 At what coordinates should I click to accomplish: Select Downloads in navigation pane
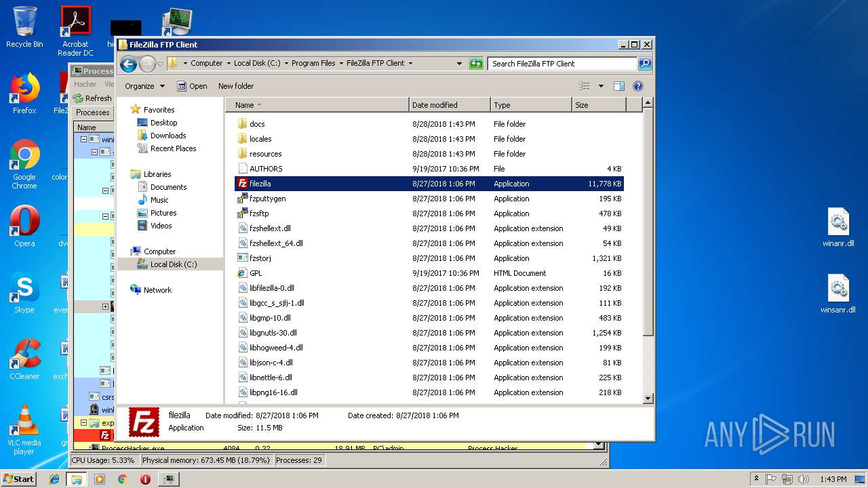(x=168, y=136)
